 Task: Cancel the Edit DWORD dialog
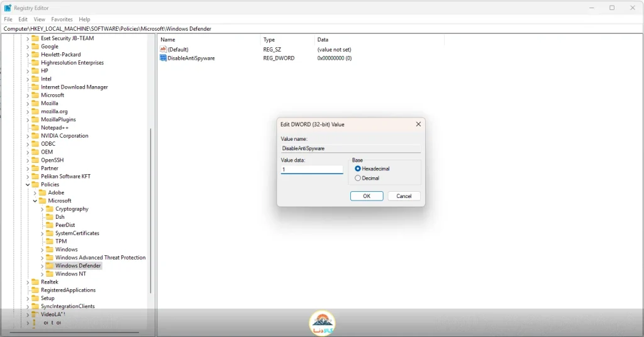(x=404, y=196)
